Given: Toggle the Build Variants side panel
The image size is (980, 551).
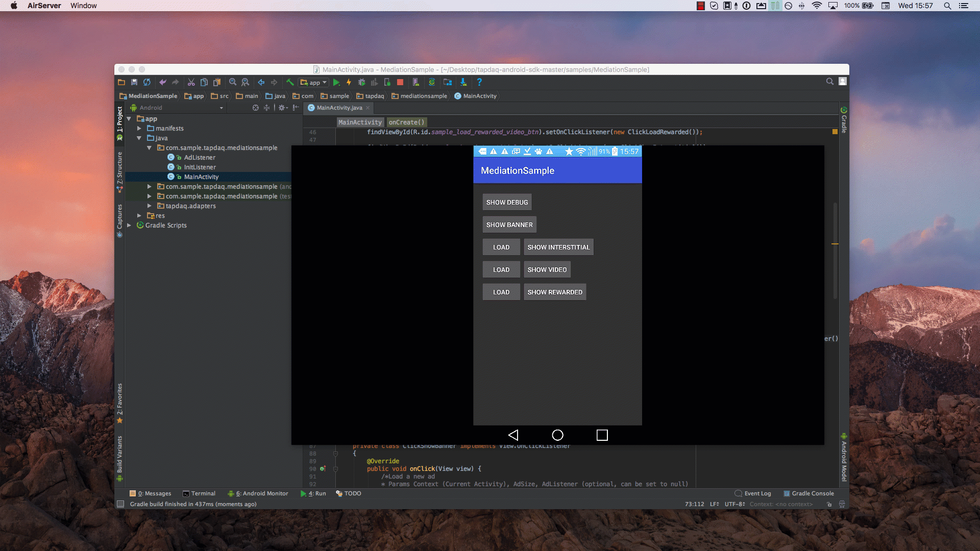Looking at the screenshot, I should tap(119, 456).
